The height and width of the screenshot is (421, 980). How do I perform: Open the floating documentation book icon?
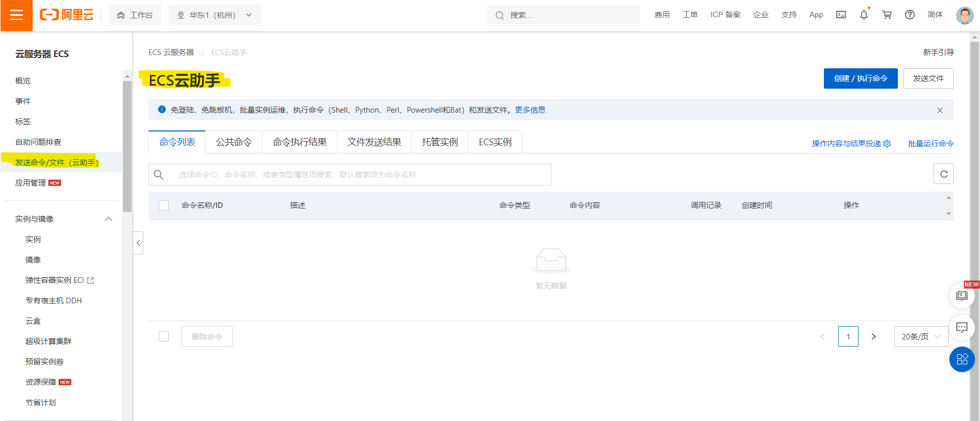pos(962,296)
